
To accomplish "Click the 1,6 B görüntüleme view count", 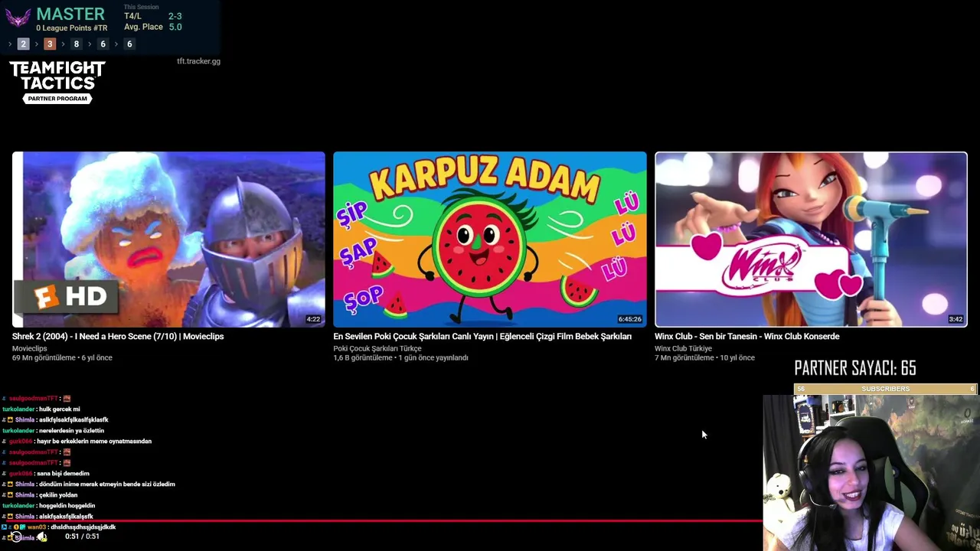I will tap(362, 358).
